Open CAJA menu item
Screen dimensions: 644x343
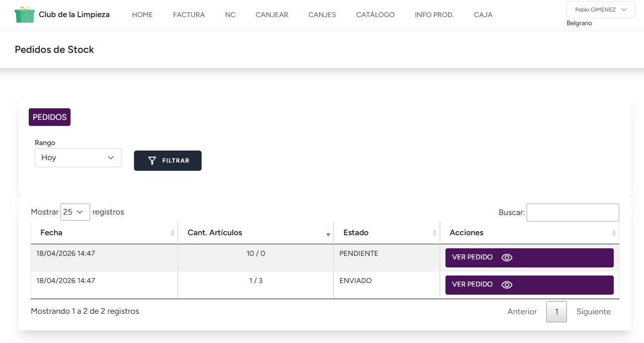(483, 15)
